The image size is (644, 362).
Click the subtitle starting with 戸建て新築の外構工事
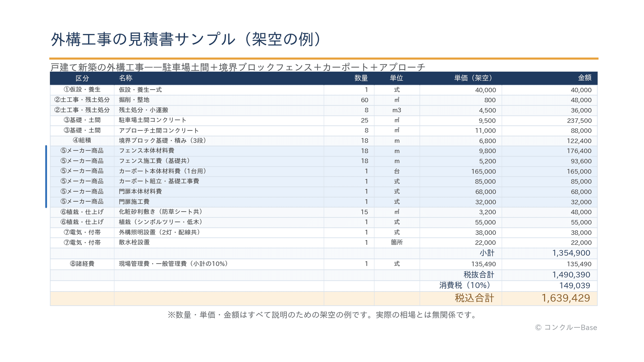(x=237, y=67)
